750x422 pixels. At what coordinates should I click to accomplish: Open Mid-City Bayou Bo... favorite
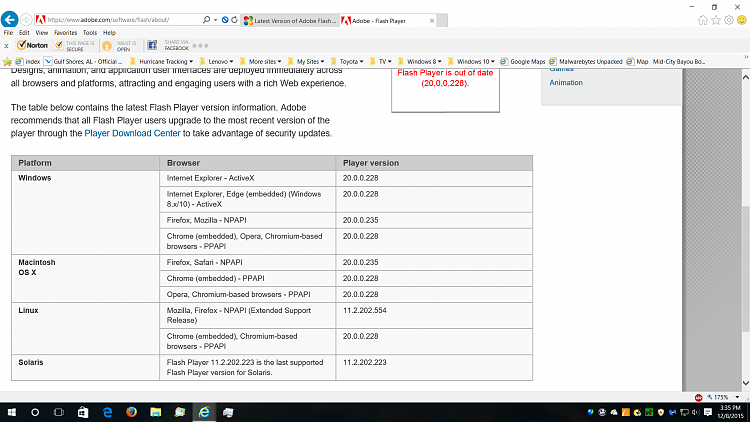[679, 62]
